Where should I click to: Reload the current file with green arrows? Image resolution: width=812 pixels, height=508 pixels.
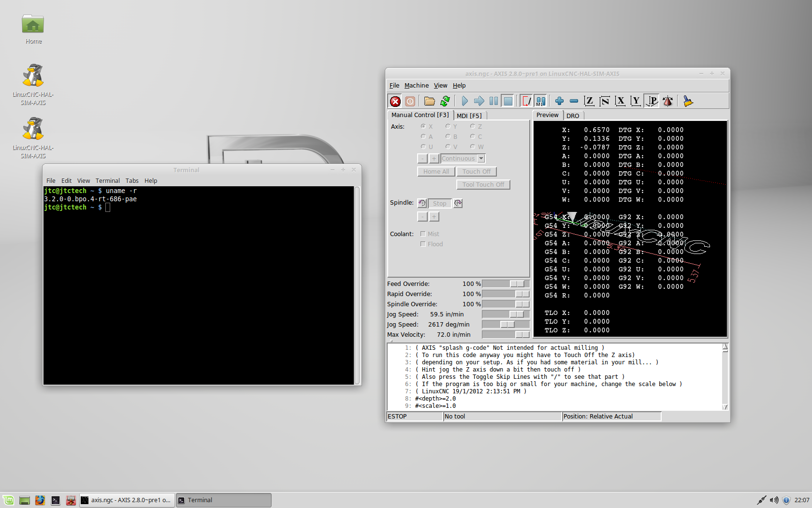pyautogui.click(x=445, y=101)
